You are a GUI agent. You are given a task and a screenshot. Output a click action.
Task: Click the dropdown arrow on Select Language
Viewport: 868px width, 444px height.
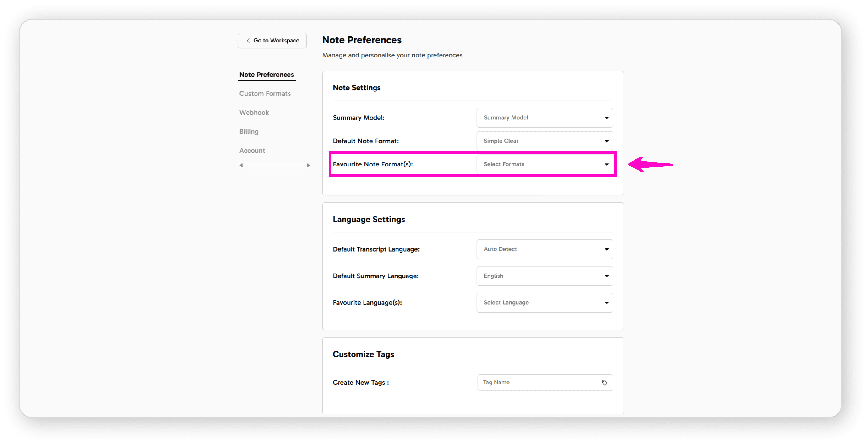(x=607, y=303)
